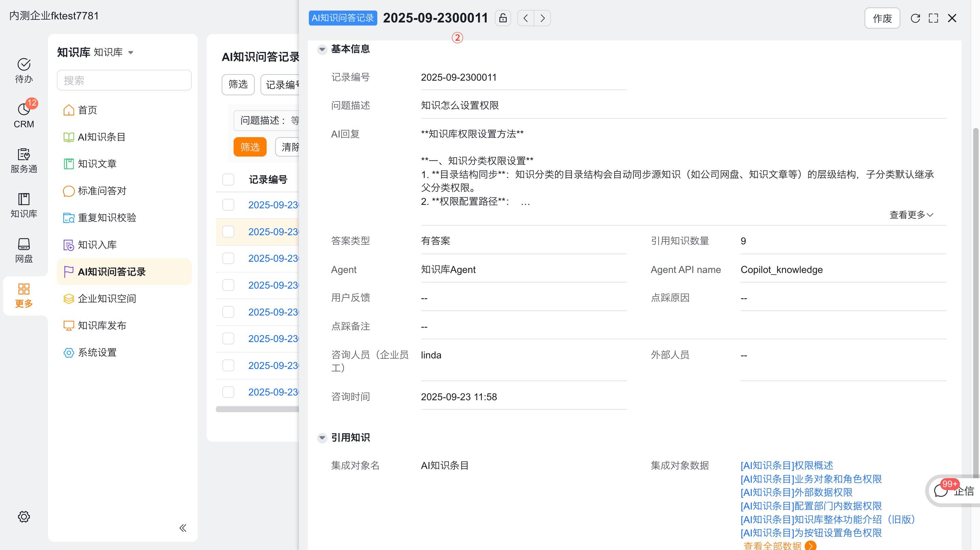Select 企业知识空间 menu item
Image resolution: width=980 pixels, height=550 pixels.
107,298
